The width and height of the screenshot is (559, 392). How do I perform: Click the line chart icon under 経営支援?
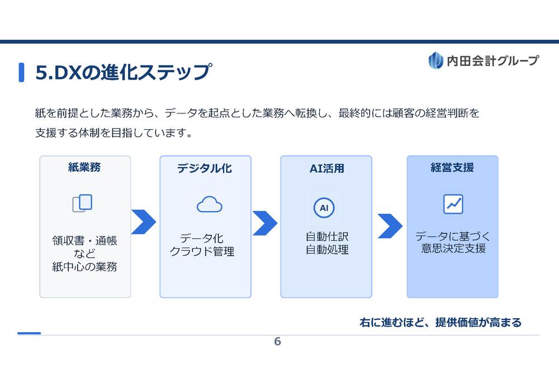pos(453,204)
